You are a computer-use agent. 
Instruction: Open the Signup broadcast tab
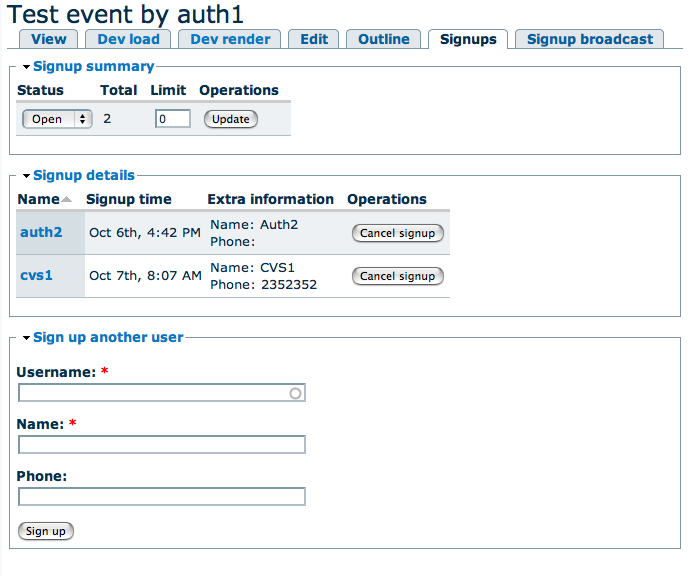click(590, 39)
